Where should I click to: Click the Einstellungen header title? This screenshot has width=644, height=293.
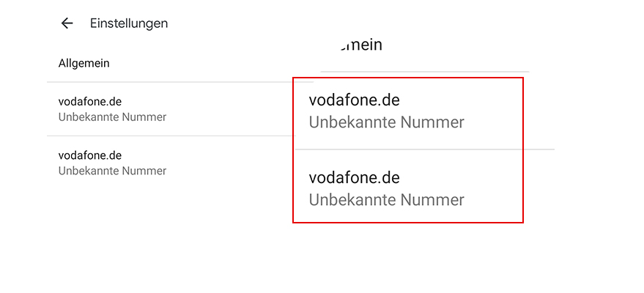coord(129,23)
